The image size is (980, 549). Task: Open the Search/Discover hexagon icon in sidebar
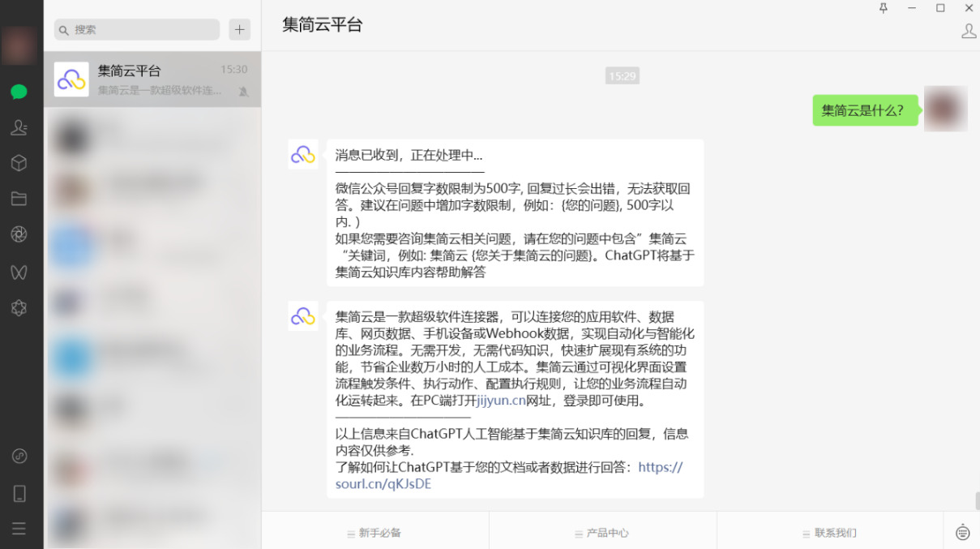(x=19, y=307)
